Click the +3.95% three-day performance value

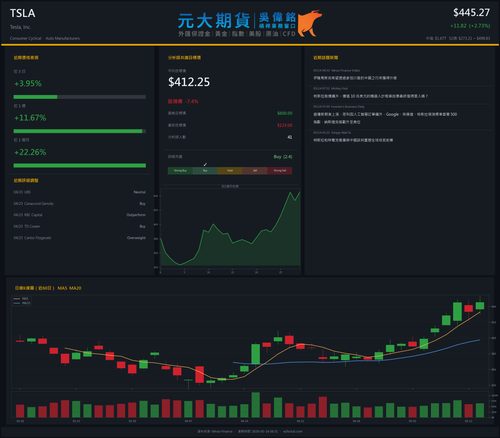tap(28, 83)
